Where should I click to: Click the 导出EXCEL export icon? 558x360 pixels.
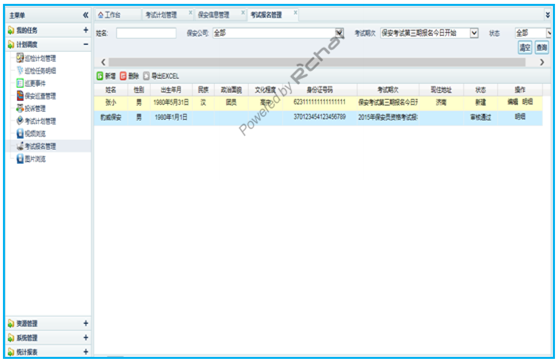click(x=146, y=76)
